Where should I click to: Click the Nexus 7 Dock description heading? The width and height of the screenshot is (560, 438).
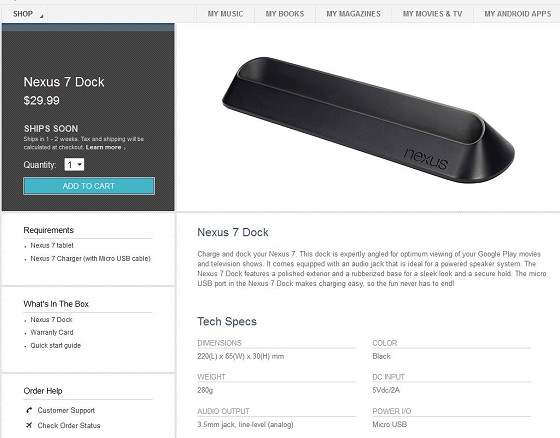233,232
